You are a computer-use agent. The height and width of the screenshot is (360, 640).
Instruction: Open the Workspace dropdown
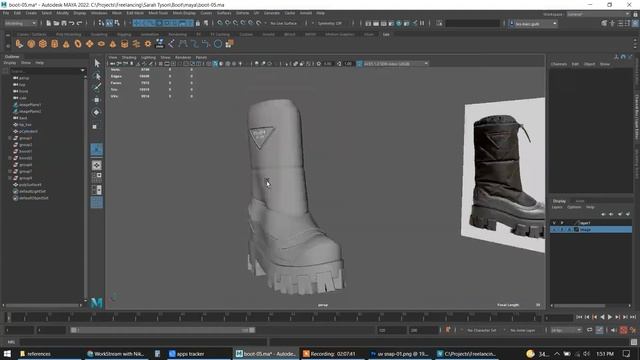[x=598, y=14]
